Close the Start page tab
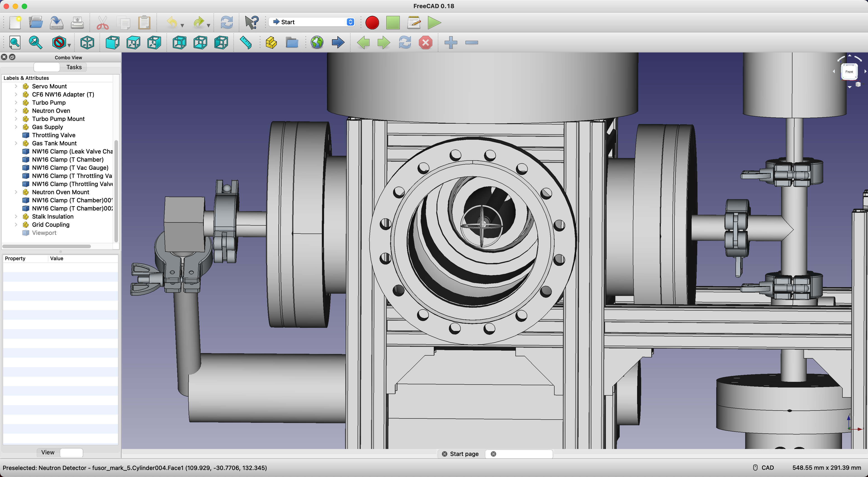Image resolution: width=868 pixels, height=477 pixels. pyautogui.click(x=444, y=454)
